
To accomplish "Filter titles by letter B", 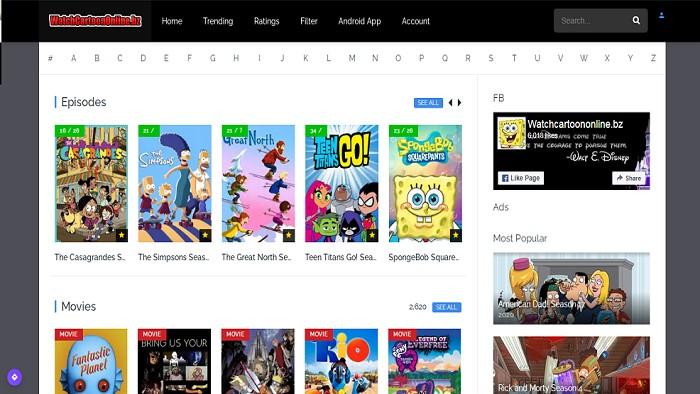I will [97, 58].
